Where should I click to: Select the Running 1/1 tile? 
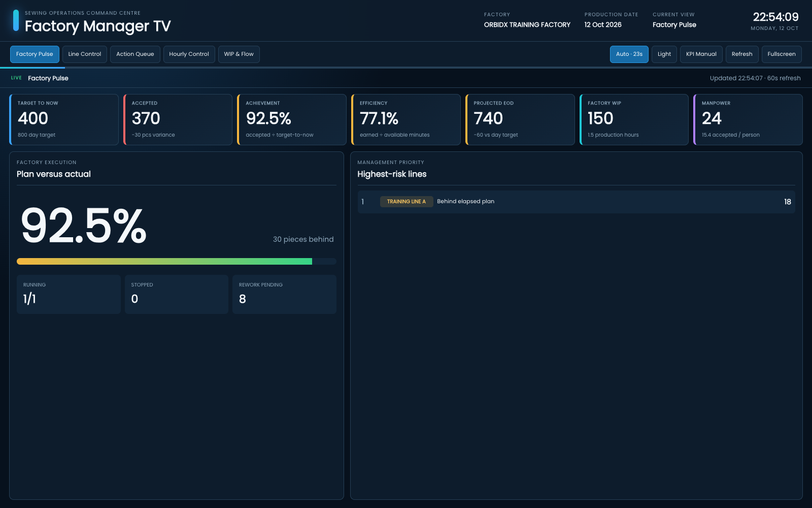click(69, 294)
